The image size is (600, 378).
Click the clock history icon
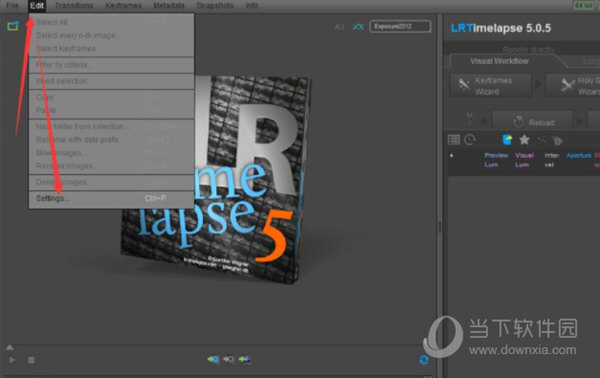(x=470, y=140)
